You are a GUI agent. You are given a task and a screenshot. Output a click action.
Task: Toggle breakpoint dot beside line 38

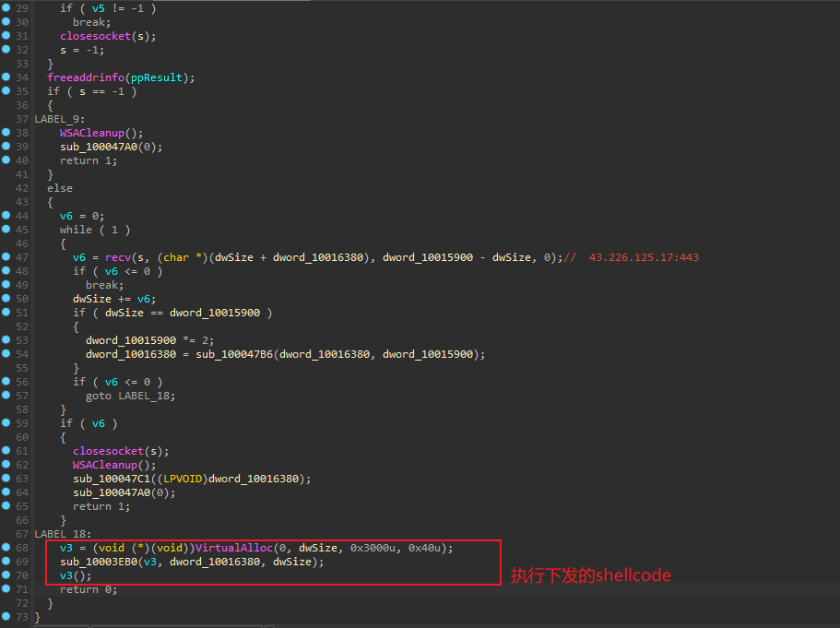click(6, 132)
